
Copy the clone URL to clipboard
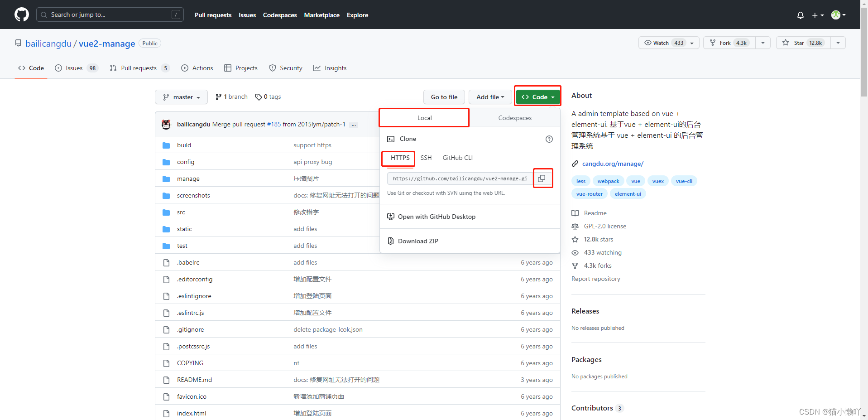[x=542, y=179]
